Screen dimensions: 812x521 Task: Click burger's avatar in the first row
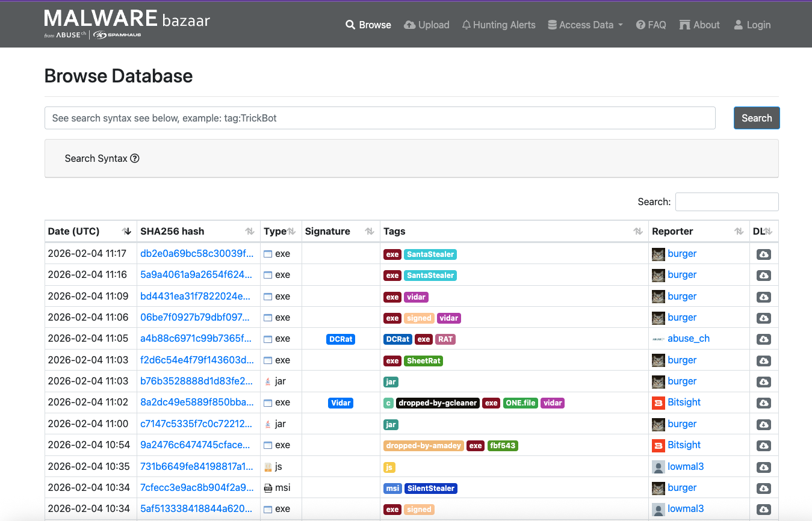[x=659, y=254]
